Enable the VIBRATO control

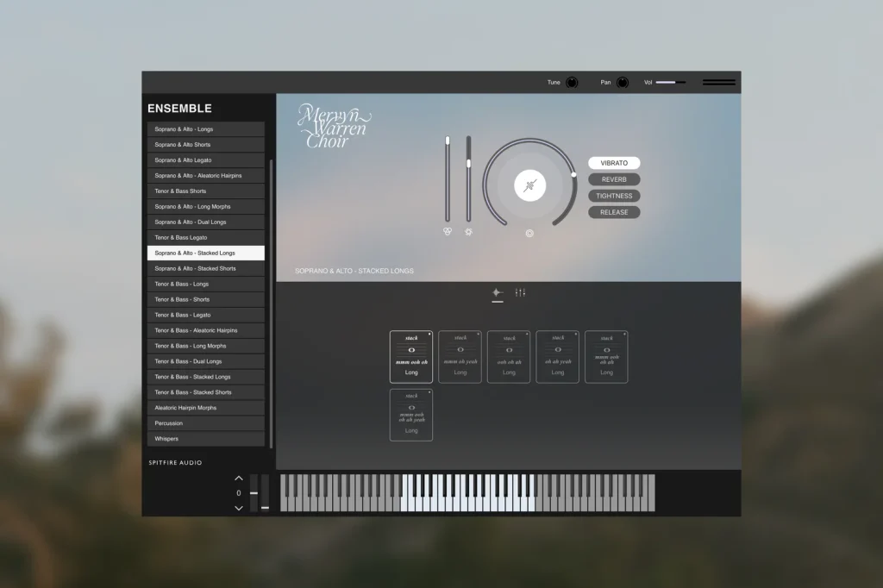613,162
